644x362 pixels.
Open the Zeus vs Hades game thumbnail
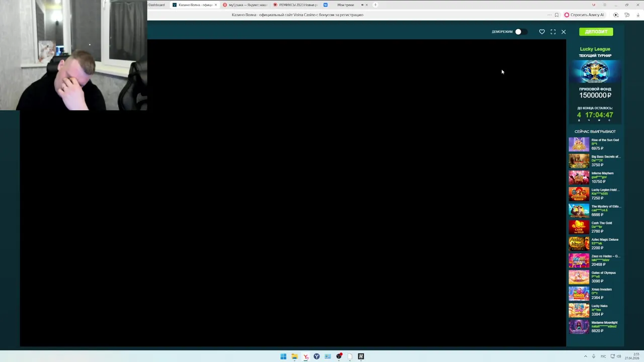pyautogui.click(x=579, y=260)
